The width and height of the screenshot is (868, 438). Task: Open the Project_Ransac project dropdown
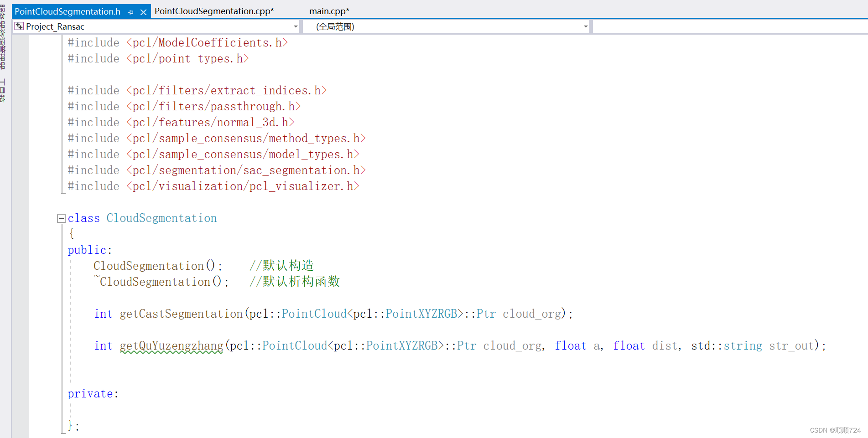pyautogui.click(x=295, y=26)
